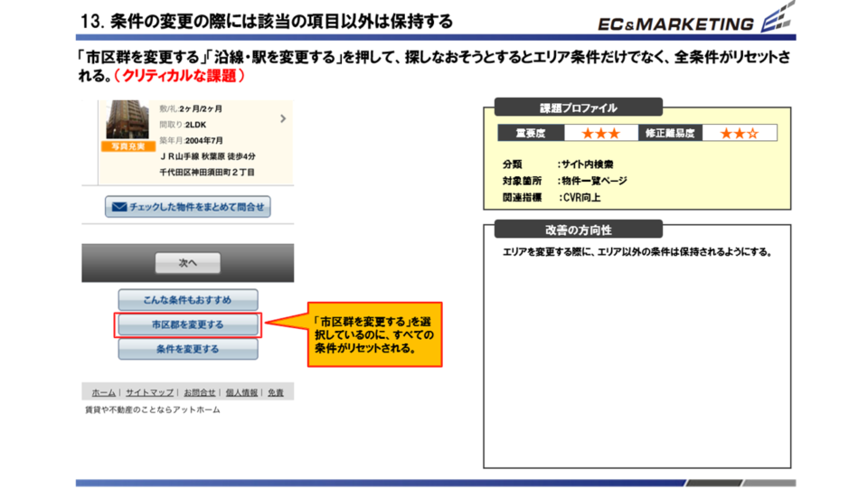Click the envelope icon on the inquiry button

pos(119,207)
